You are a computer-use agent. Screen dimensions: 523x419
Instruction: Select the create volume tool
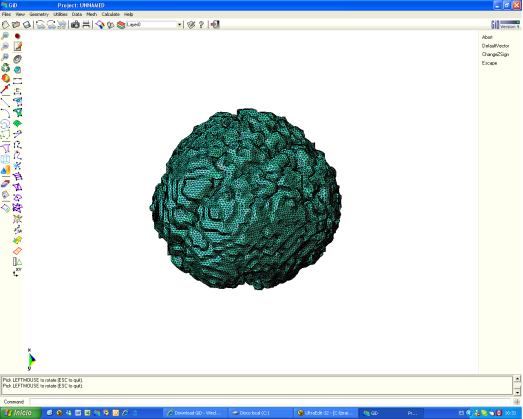[5, 159]
